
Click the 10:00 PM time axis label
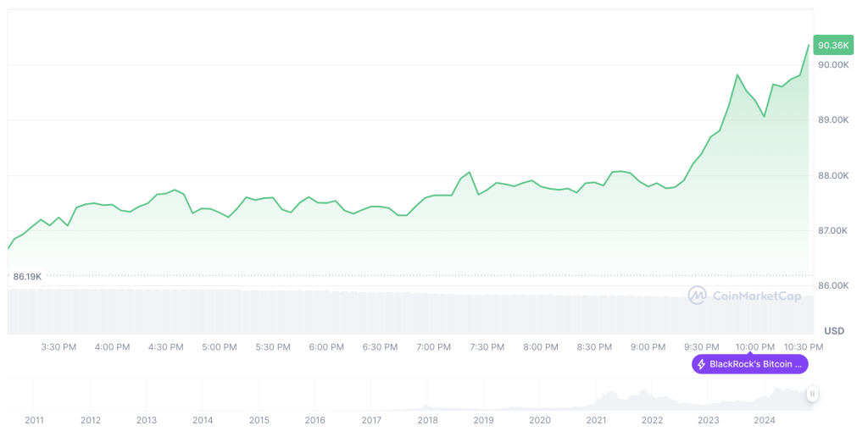point(754,347)
